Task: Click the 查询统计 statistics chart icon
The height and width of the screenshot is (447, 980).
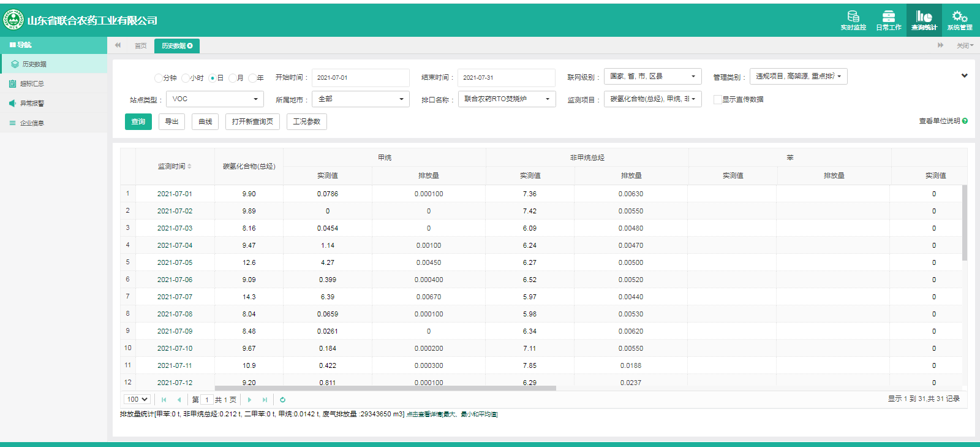Action: pyautogui.click(x=924, y=17)
